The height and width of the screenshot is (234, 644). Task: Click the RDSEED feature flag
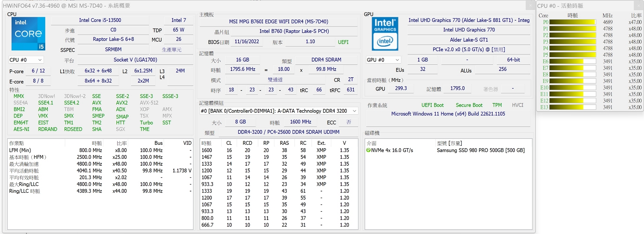point(73,129)
